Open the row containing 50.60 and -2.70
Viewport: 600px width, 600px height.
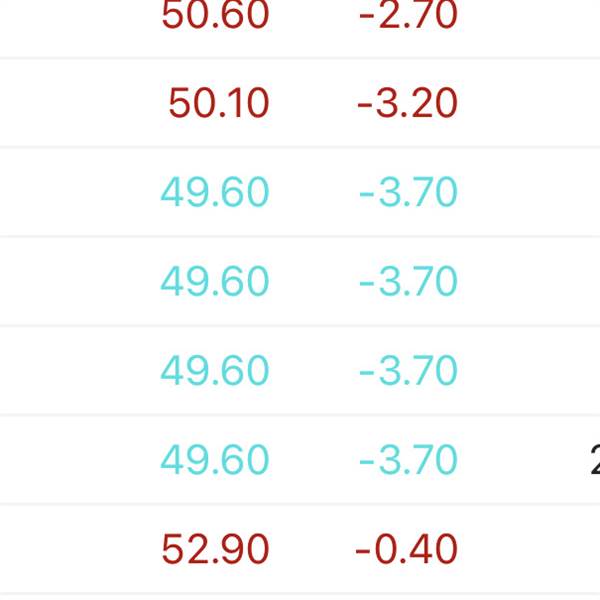click(300, 28)
